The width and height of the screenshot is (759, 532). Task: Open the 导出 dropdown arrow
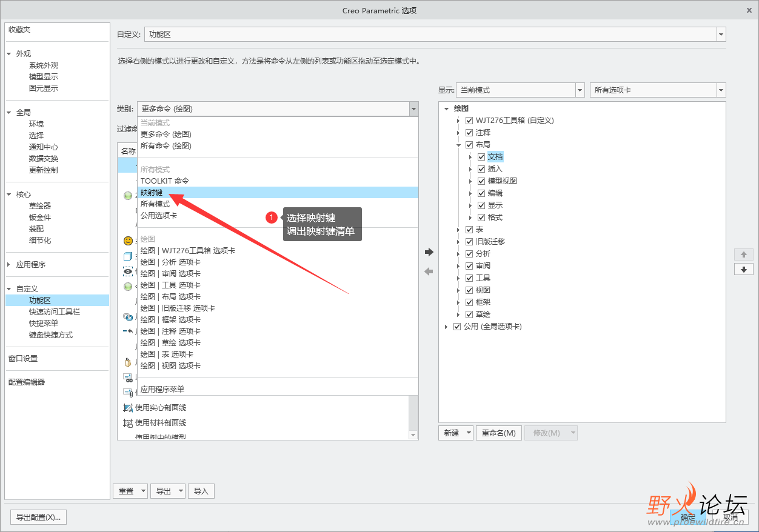click(x=181, y=491)
